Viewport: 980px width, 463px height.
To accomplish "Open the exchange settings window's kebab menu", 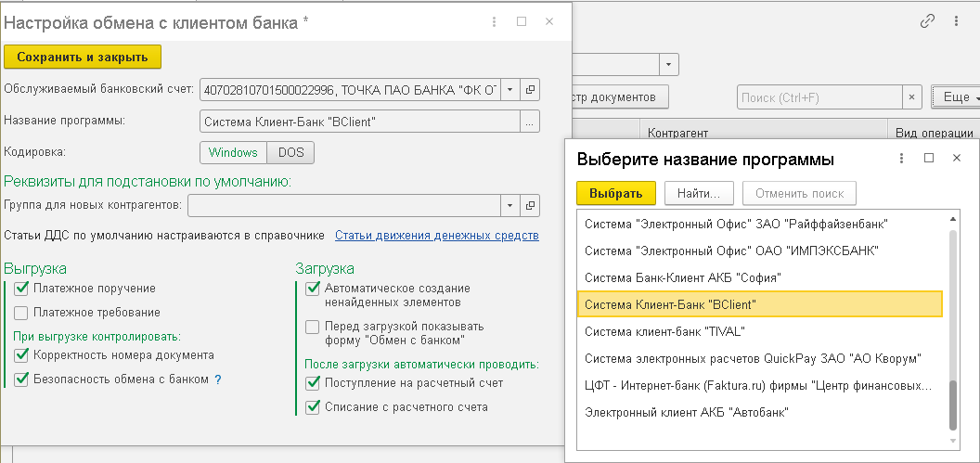I will tap(493, 21).
